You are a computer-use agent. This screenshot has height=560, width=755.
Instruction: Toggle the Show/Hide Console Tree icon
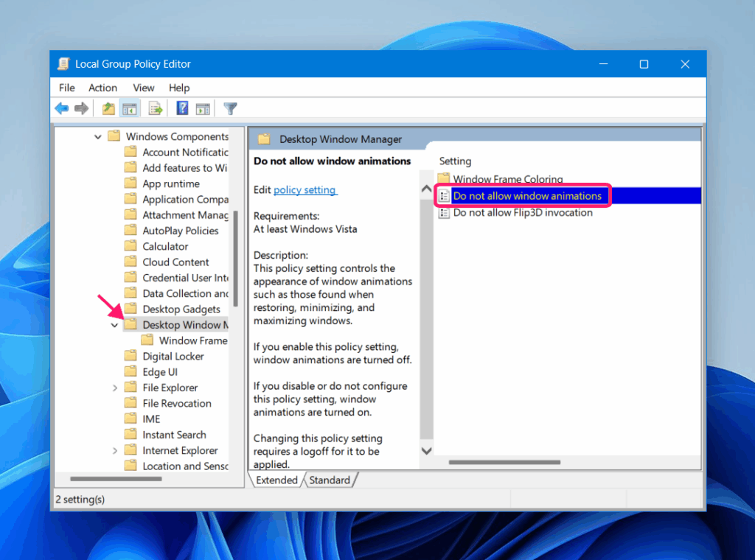[130, 109]
